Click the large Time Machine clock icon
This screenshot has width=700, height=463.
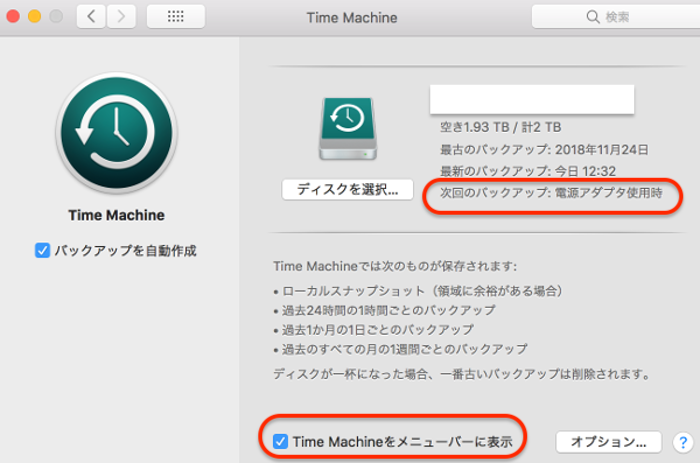pos(117,133)
